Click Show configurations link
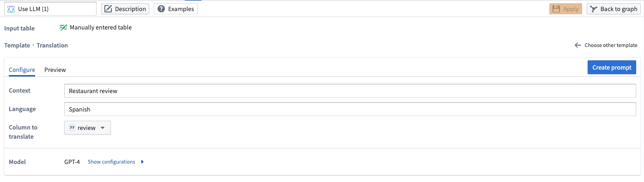The height and width of the screenshot is (182, 644). coord(111,162)
